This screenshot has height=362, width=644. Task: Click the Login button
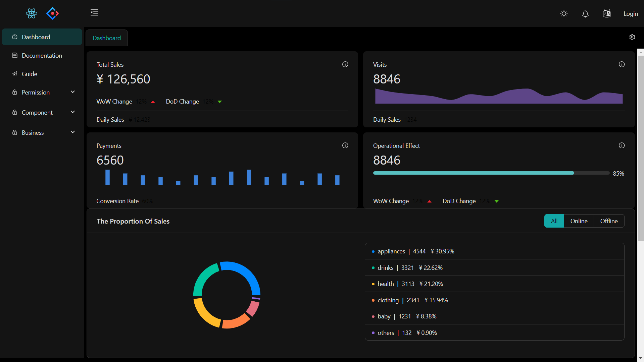point(630,14)
